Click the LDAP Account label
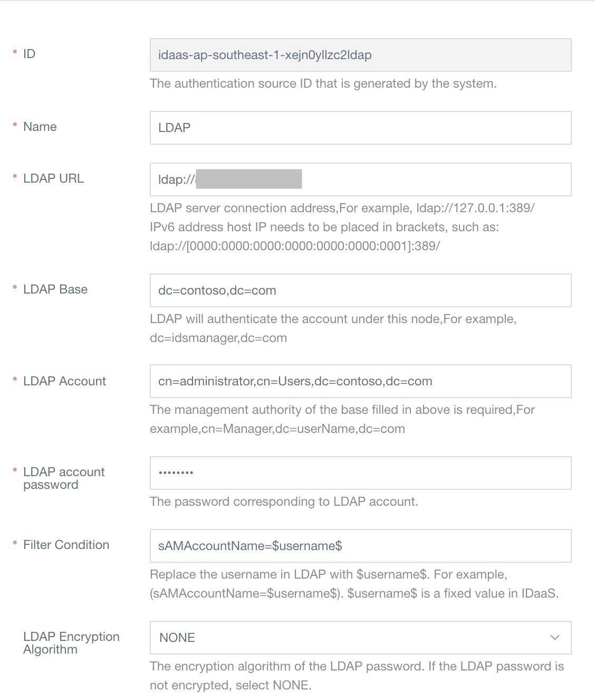 64,381
